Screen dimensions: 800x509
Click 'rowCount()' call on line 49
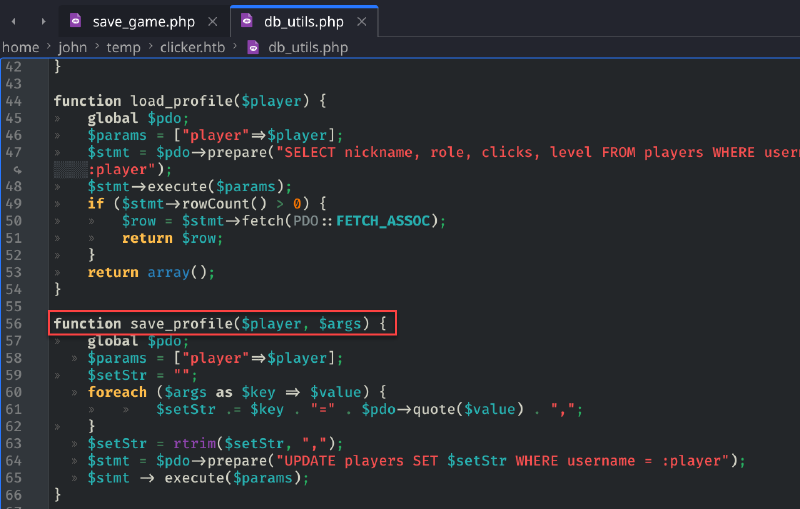tap(224, 204)
